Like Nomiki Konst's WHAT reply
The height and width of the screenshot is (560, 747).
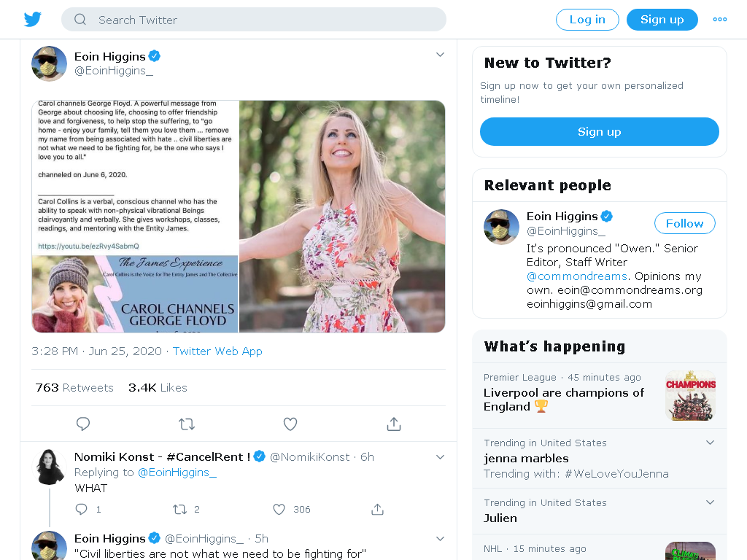point(279,510)
